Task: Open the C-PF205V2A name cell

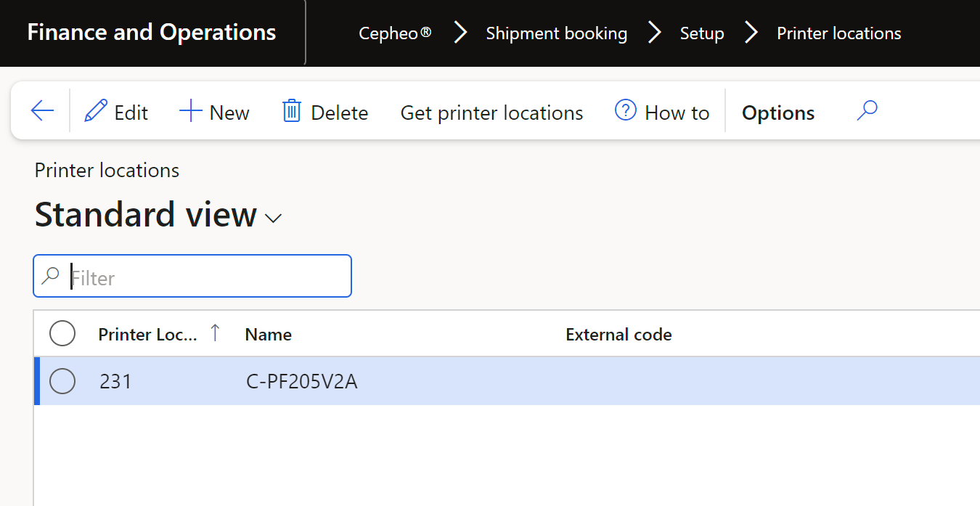Action: click(302, 382)
